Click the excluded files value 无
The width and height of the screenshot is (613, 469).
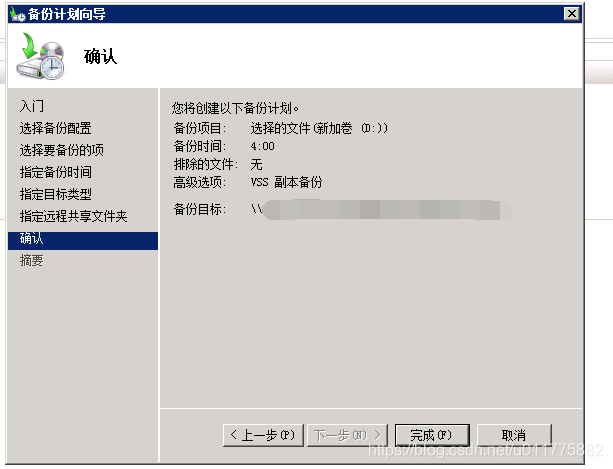coord(256,164)
